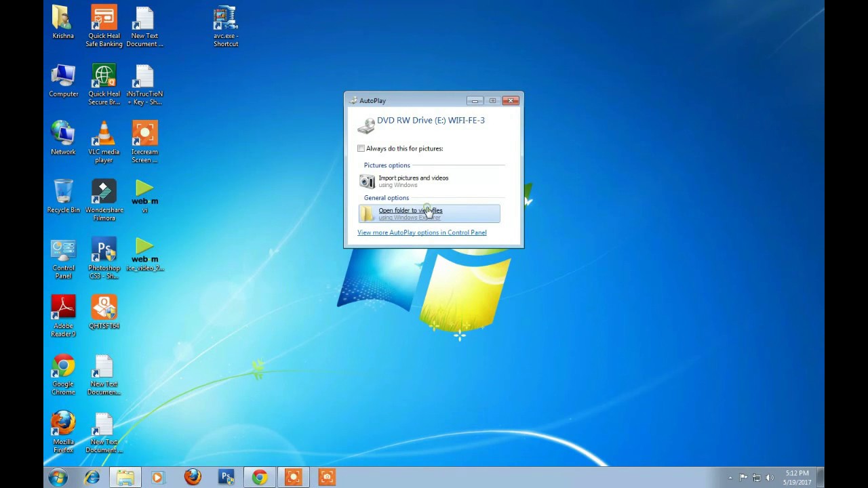Select the webm file named 'vi'
The image size is (868, 488).
point(144,197)
